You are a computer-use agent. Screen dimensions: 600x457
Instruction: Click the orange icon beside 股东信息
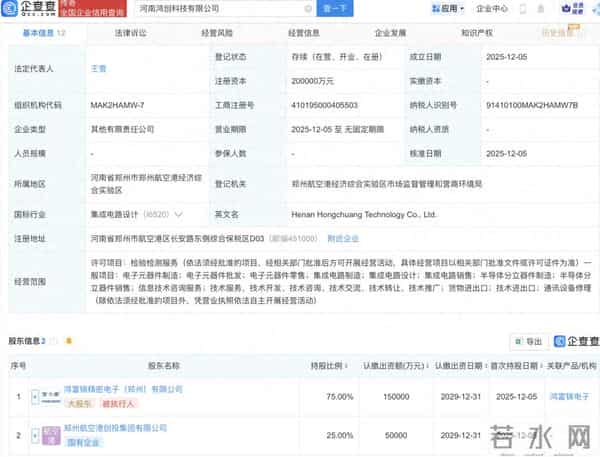click(69, 340)
